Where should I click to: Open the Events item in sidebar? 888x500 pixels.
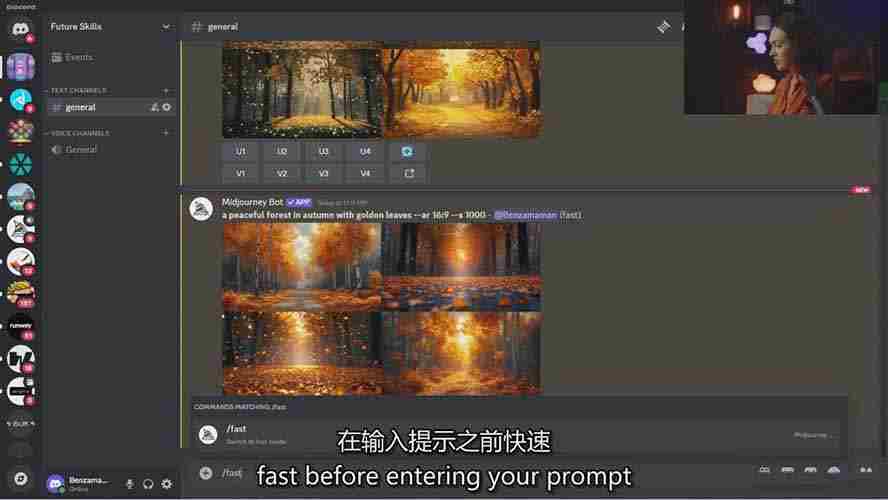pyautogui.click(x=79, y=58)
